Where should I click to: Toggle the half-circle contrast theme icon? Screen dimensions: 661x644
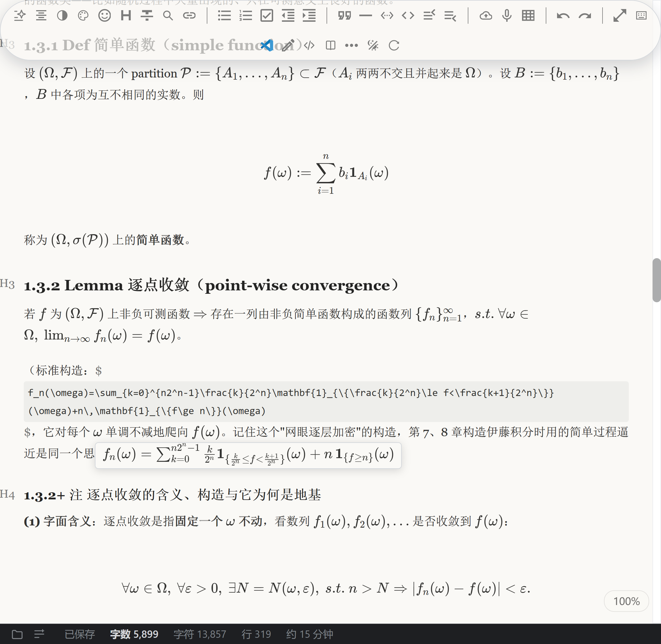pyautogui.click(x=62, y=16)
